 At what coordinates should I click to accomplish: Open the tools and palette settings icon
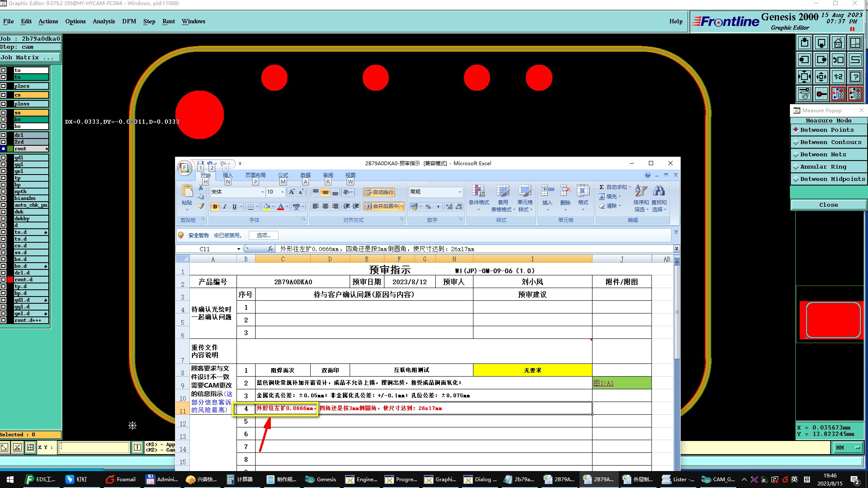804,94
